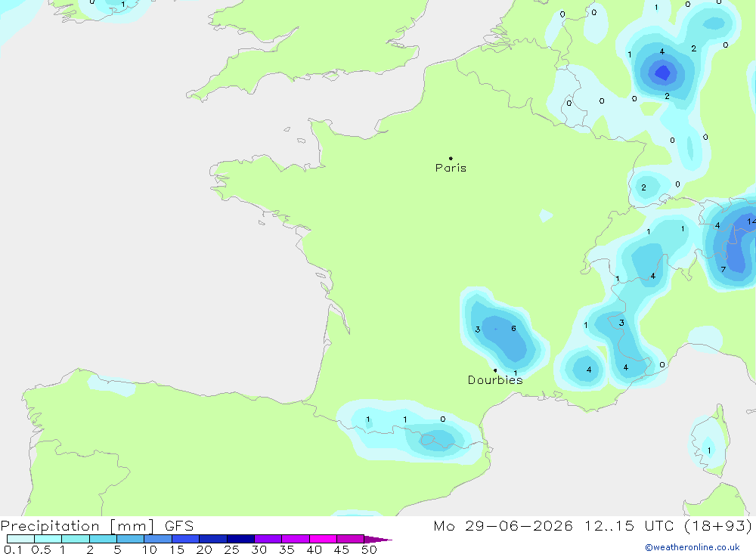Click the legend label 0.1
Screen dimensions: 756x554
(13, 549)
